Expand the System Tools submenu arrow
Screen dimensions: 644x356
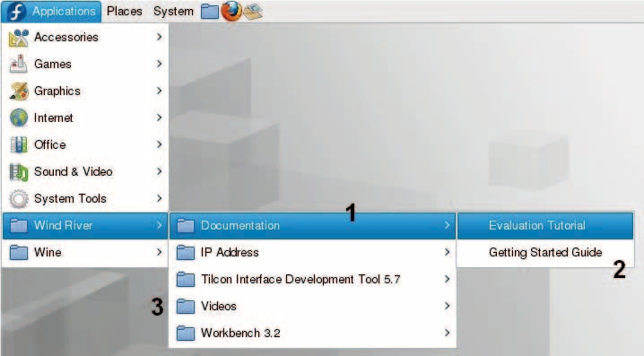tap(160, 198)
